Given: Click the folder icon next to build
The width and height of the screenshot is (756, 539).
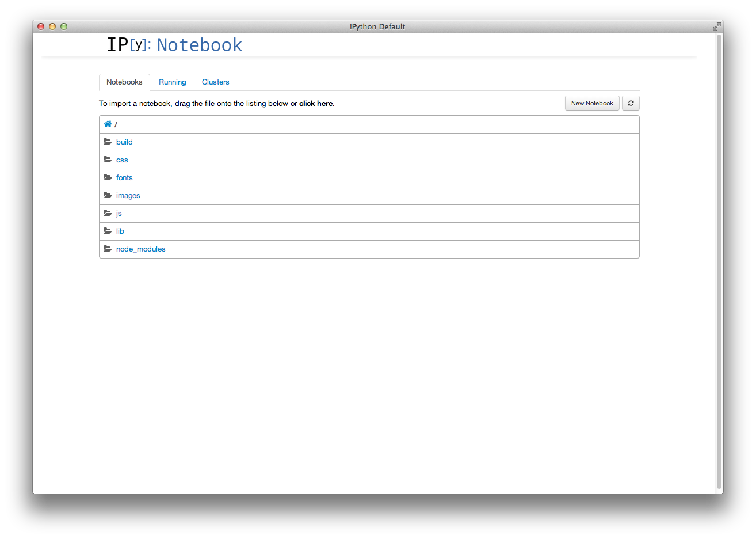Looking at the screenshot, I should 108,142.
